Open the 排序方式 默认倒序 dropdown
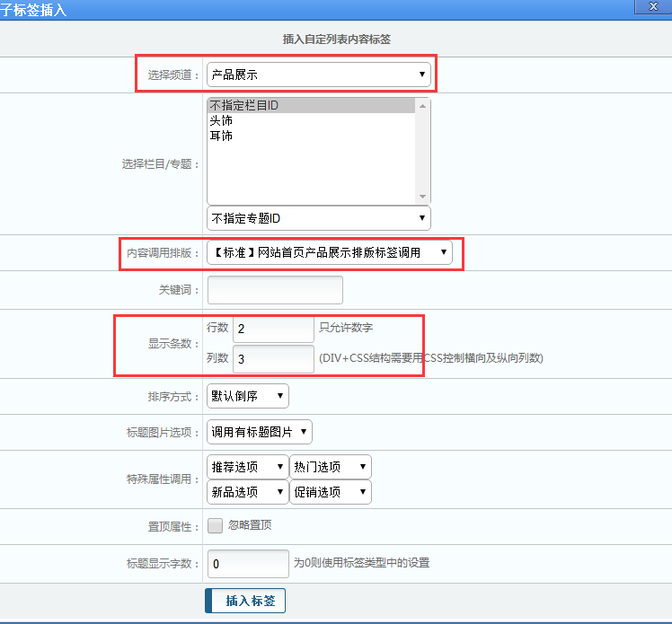The width and height of the screenshot is (672, 624). coord(247,396)
